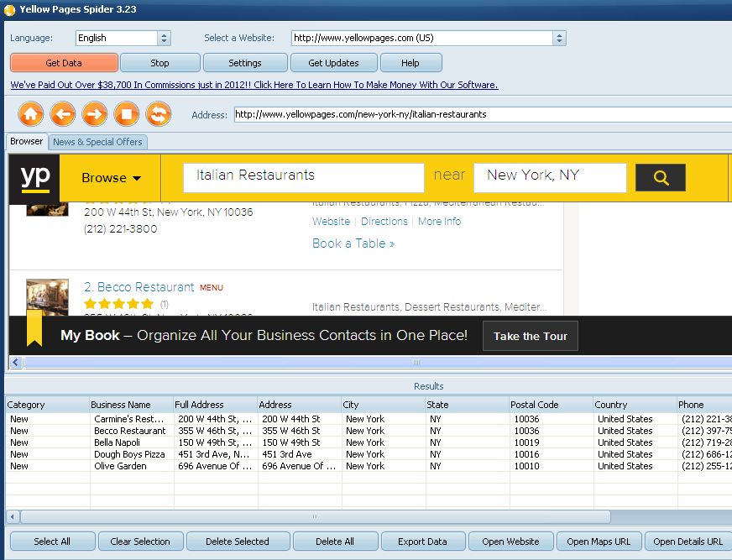Click the Address column header
This screenshot has height=560, width=732.
point(299,405)
